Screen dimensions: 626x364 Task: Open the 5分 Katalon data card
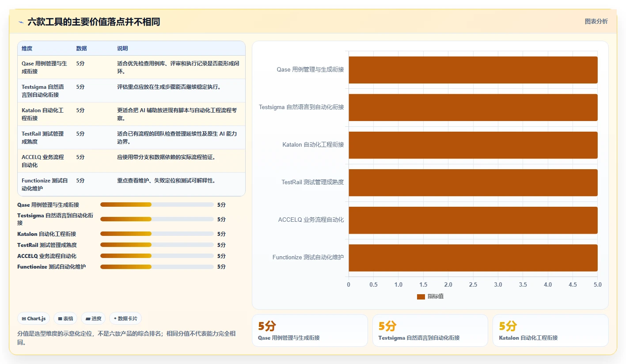pyautogui.click(x=550, y=330)
